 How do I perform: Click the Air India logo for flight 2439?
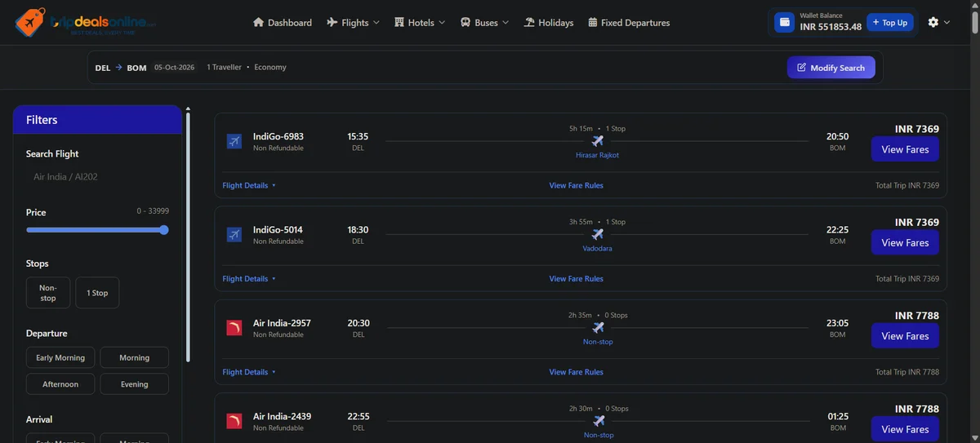[x=234, y=422]
